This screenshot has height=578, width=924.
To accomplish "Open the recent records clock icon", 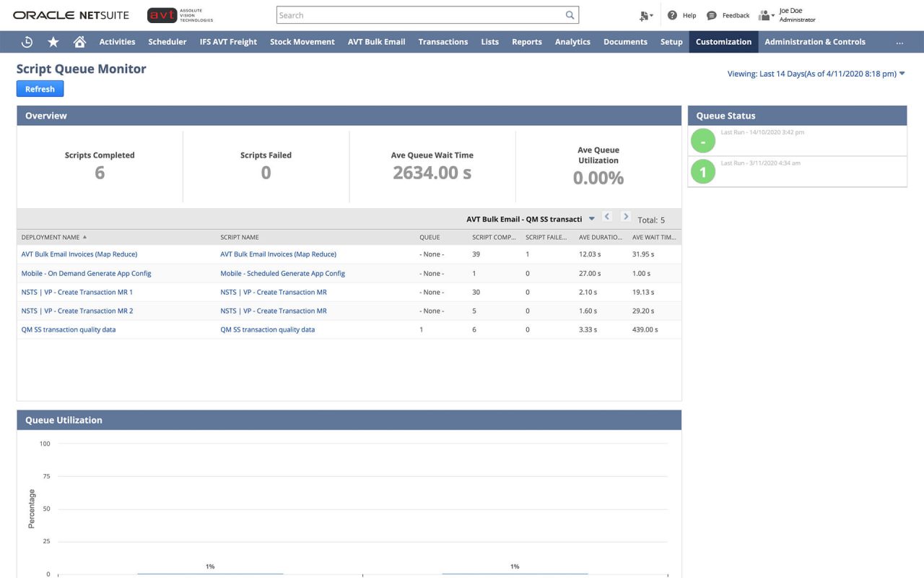I will pos(27,41).
